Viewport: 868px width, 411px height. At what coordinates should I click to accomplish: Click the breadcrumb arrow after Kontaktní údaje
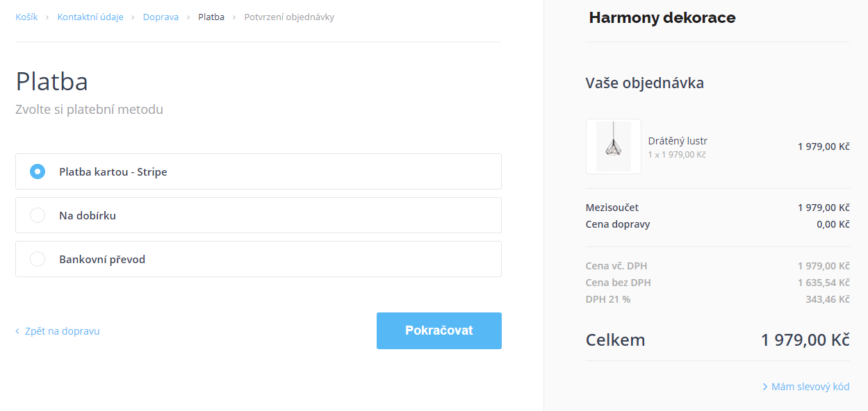point(133,17)
